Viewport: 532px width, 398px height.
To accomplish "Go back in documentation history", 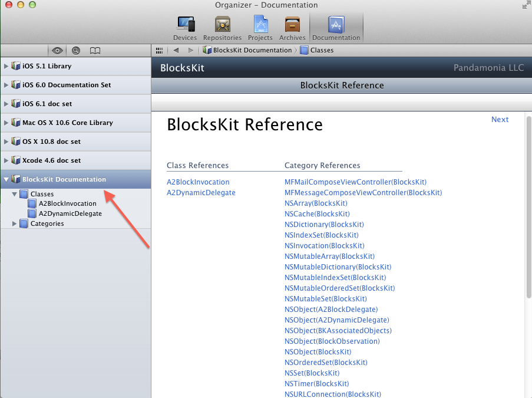I will pyautogui.click(x=176, y=50).
